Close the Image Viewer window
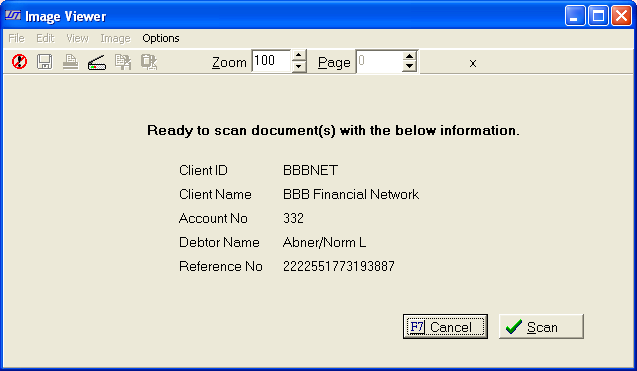Image resolution: width=637 pixels, height=371 pixels. pyautogui.click(x=621, y=16)
